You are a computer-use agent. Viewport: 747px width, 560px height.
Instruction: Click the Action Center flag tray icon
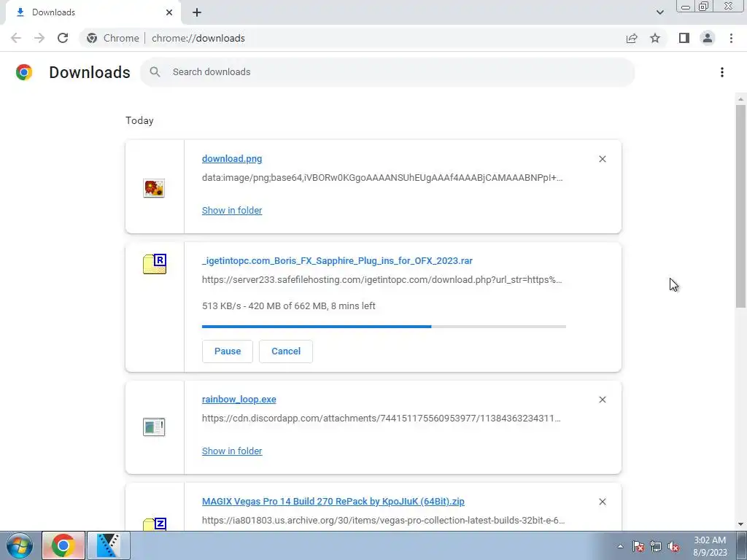click(x=638, y=546)
